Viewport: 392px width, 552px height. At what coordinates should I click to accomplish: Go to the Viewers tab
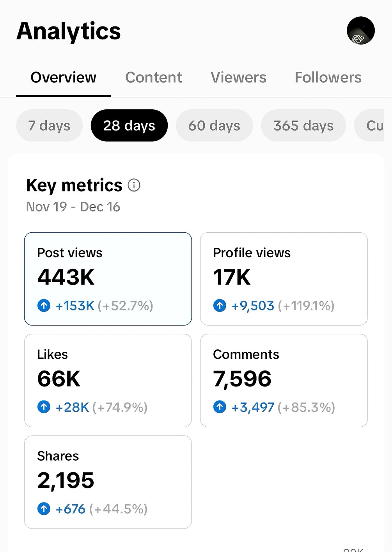click(x=238, y=77)
